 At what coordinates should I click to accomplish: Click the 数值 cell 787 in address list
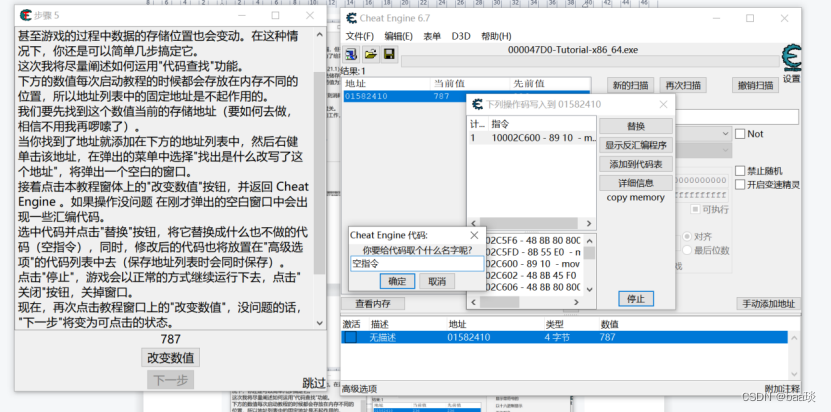[x=607, y=337]
